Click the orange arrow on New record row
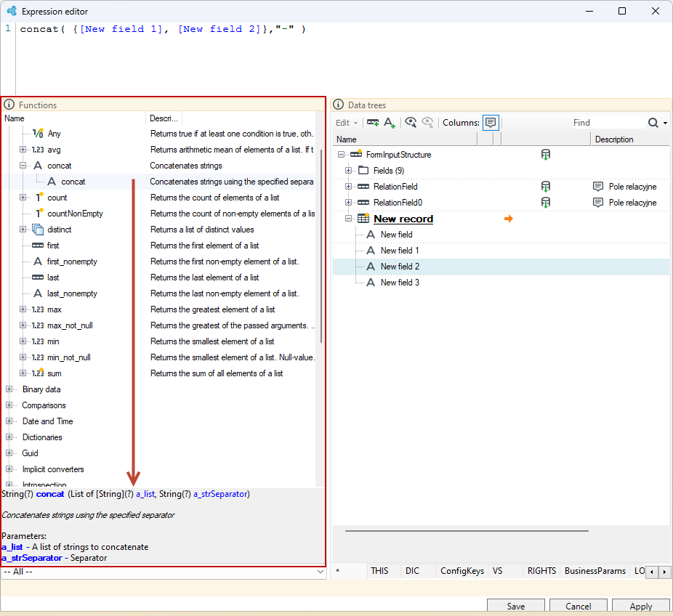This screenshot has width=673, height=616. pos(509,219)
